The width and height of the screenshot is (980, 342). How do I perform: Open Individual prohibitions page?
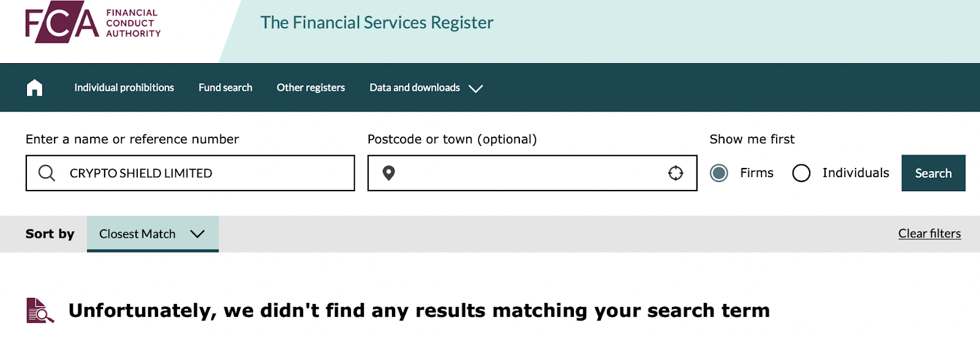tap(124, 88)
